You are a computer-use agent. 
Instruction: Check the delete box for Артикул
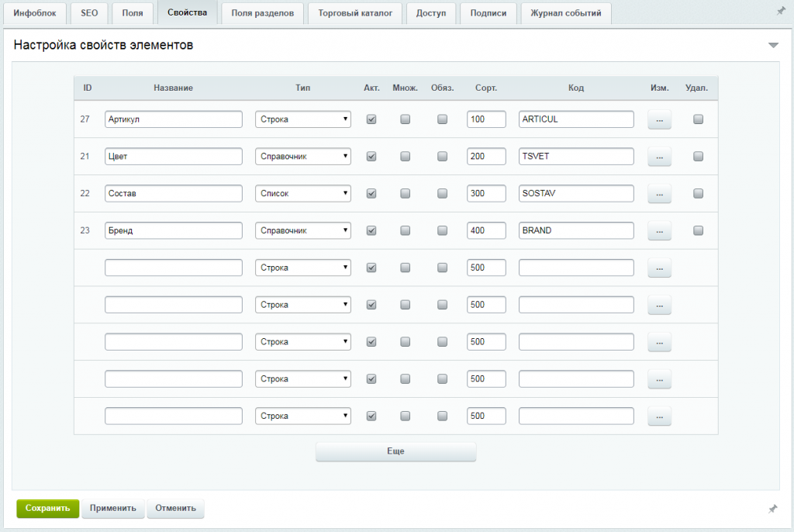click(x=699, y=119)
